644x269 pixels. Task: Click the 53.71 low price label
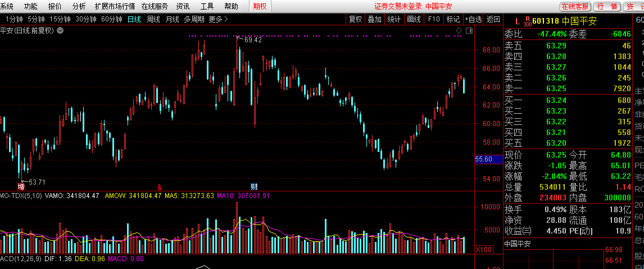coord(37,182)
